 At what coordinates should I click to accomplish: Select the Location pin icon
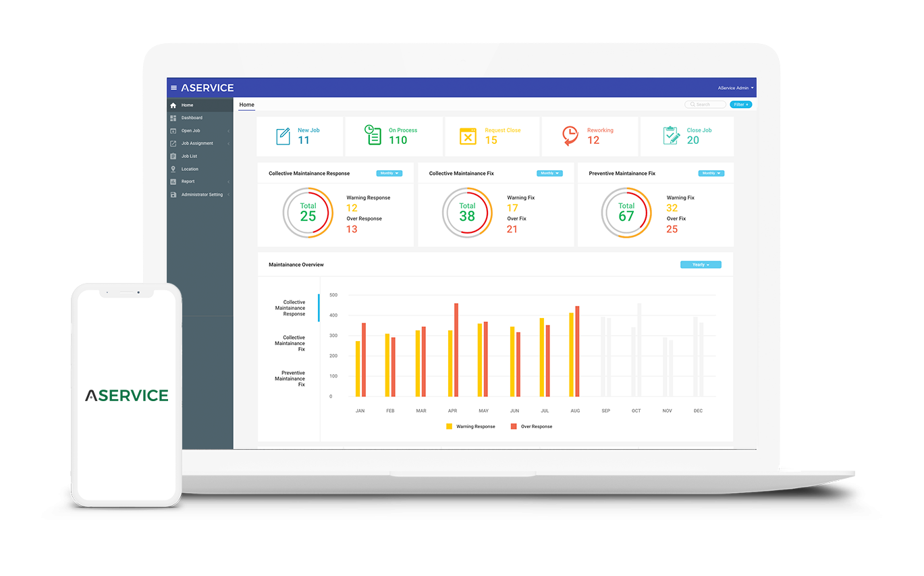(x=174, y=169)
